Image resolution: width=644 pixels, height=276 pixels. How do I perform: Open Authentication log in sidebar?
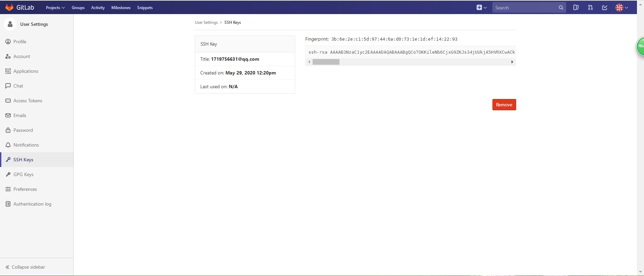pos(32,204)
